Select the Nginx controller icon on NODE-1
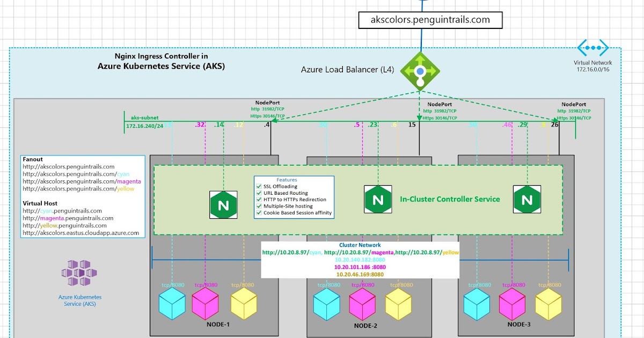Screen dimensions: 644x338 point(224,204)
